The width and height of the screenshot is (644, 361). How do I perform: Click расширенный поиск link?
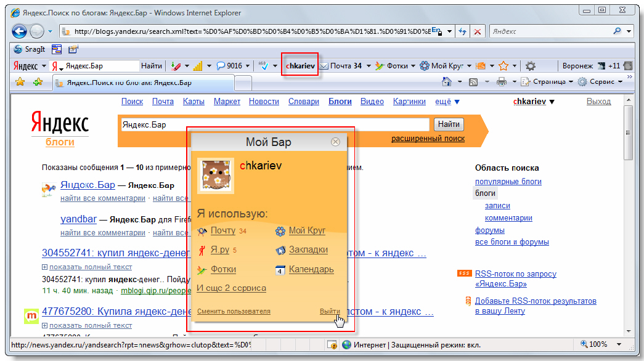coord(428,139)
